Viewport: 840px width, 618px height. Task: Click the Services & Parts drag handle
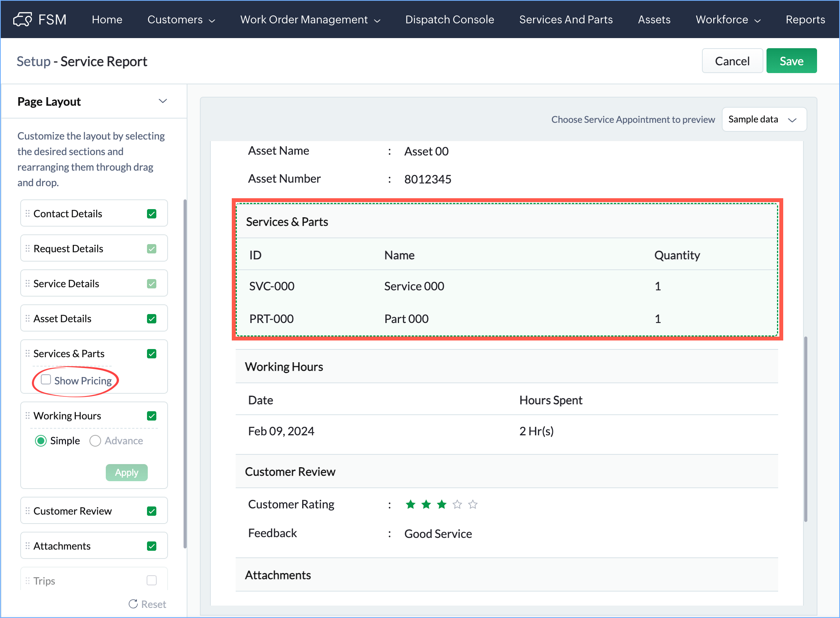[x=28, y=353]
